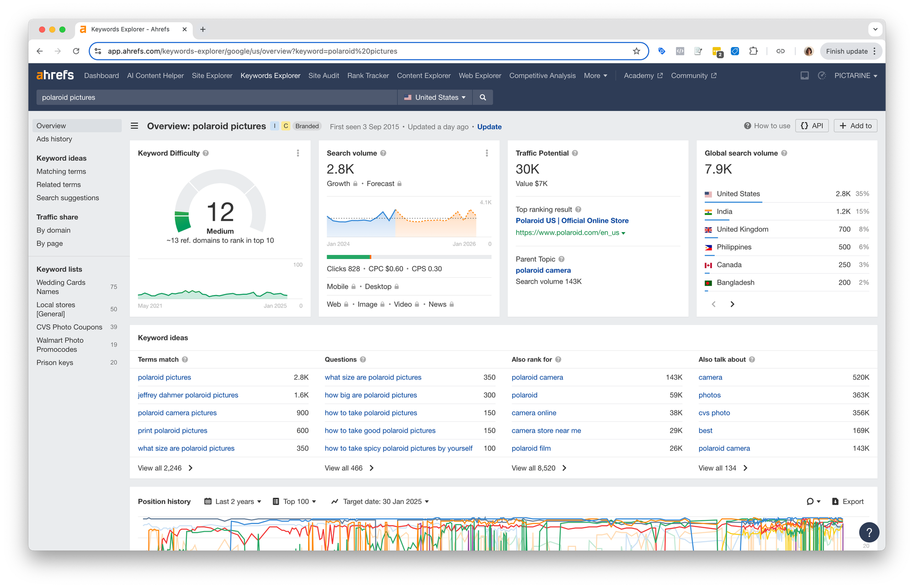914x588 pixels.
Task: Toggle the sidebar hamburger menu icon
Action: coord(134,126)
